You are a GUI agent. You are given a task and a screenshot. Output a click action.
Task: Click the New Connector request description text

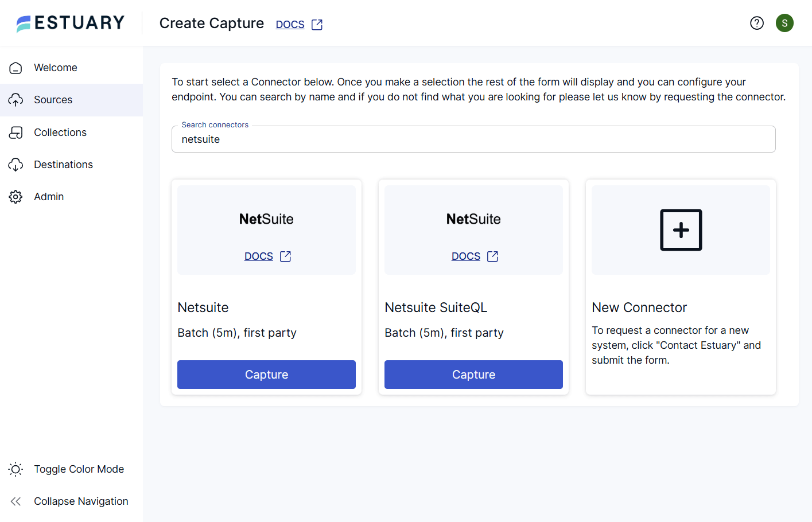coord(677,345)
